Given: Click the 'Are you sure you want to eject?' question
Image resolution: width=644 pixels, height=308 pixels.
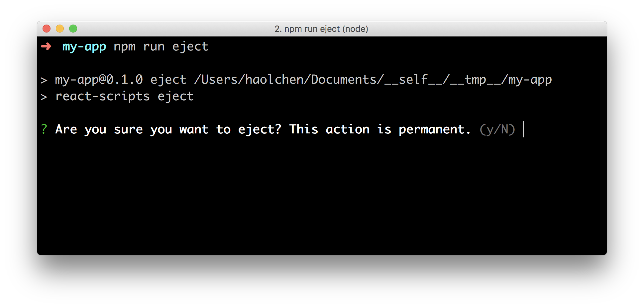Looking at the screenshot, I should [x=168, y=129].
